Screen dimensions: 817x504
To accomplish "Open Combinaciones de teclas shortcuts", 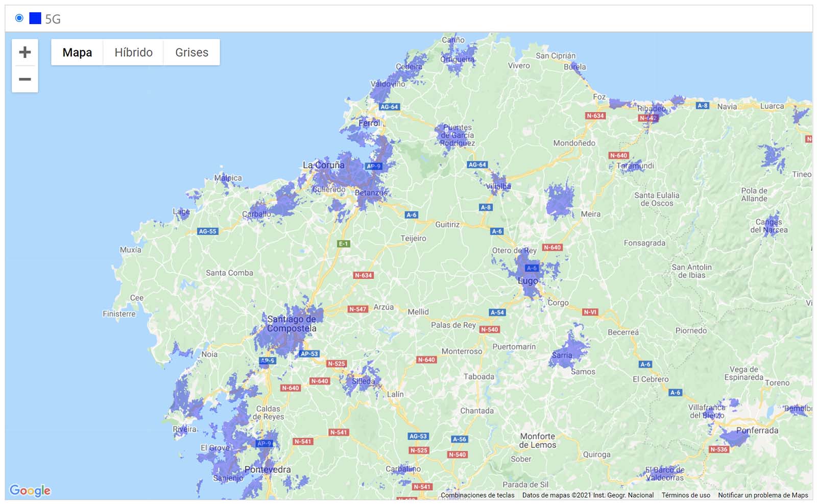I will [x=477, y=495].
